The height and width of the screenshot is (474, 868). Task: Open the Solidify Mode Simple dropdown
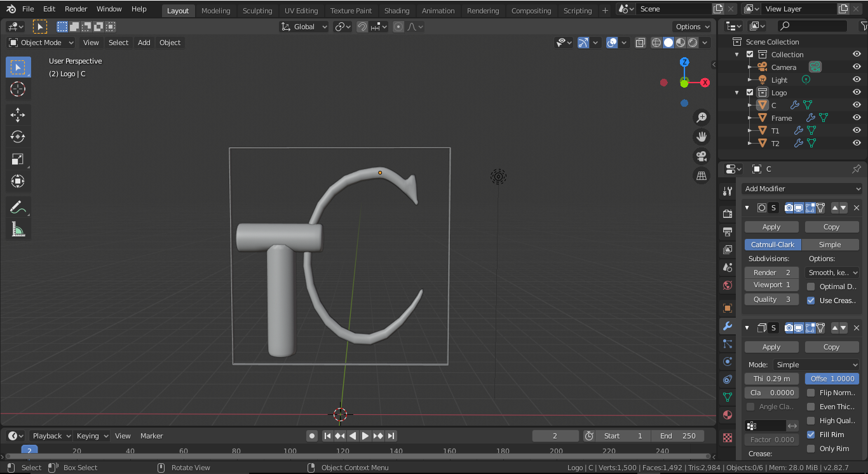816,365
